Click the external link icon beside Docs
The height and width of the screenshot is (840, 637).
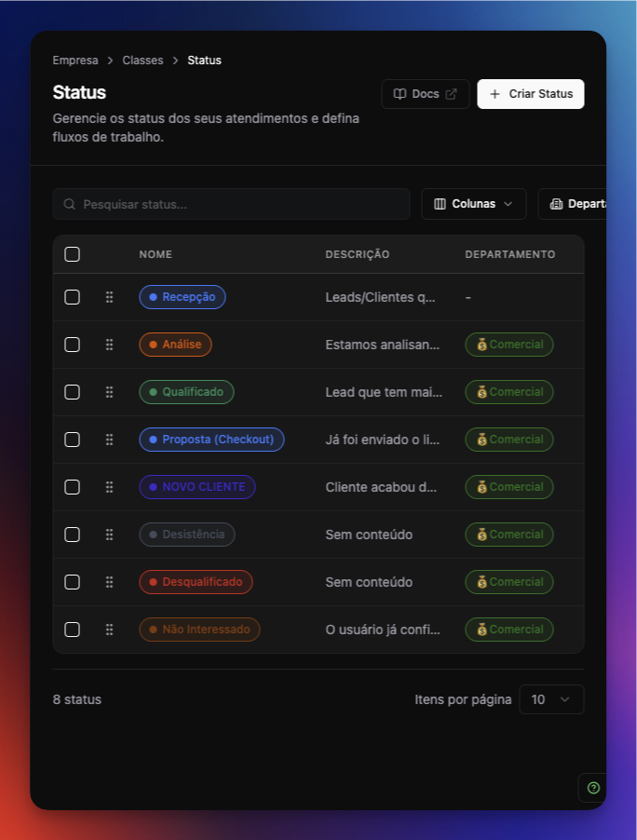[x=452, y=94]
